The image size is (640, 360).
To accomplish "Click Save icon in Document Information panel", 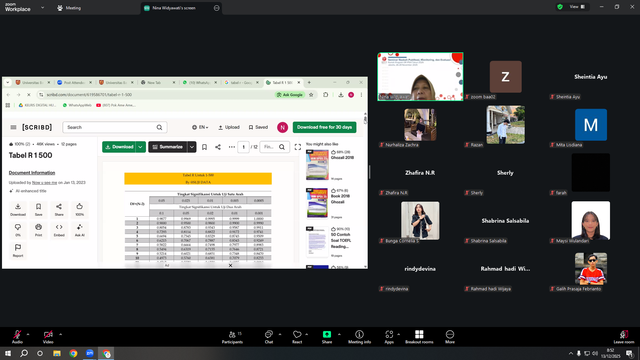I will pyautogui.click(x=38, y=207).
